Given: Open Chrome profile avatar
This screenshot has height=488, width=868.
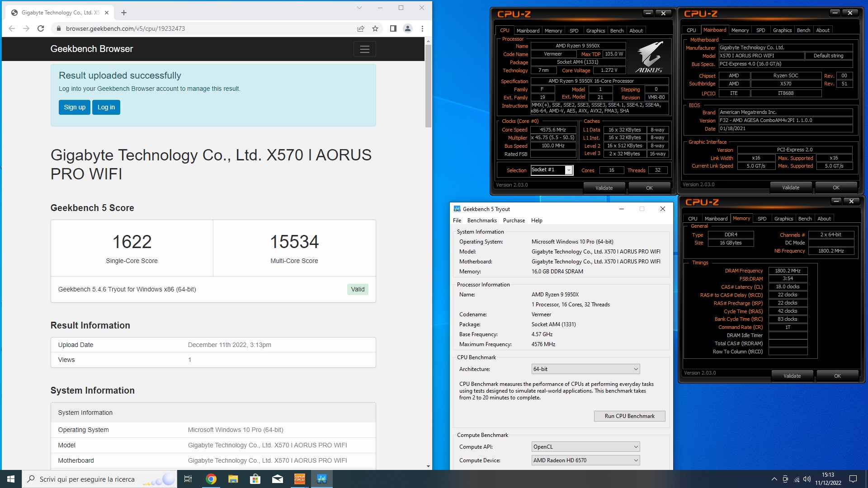Looking at the screenshot, I should [x=408, y=28].
